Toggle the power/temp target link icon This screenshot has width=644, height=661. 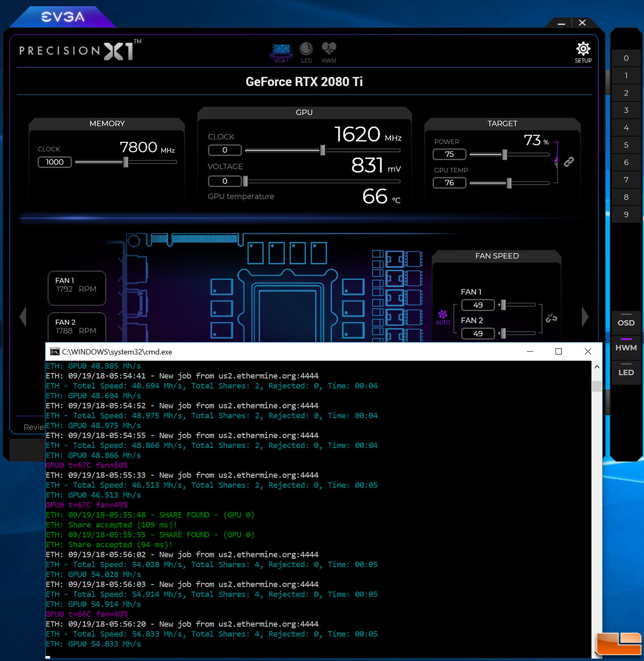[569, 161]
